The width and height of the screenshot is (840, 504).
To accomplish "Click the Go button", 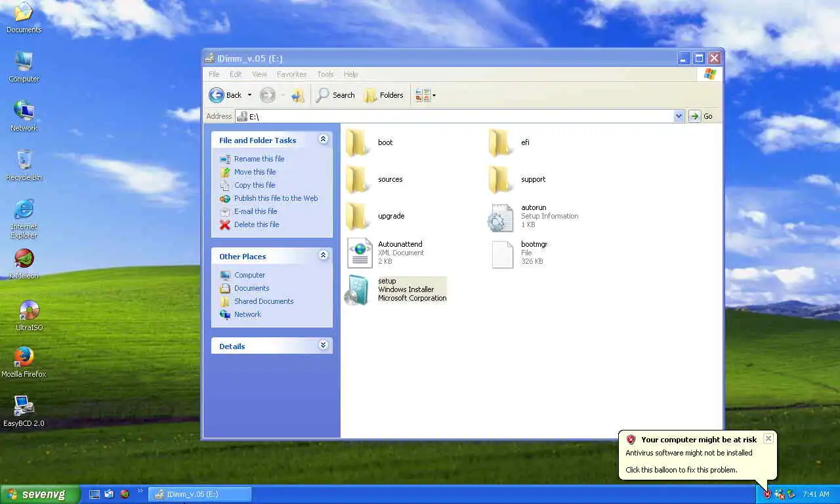I will click(702, 116).
